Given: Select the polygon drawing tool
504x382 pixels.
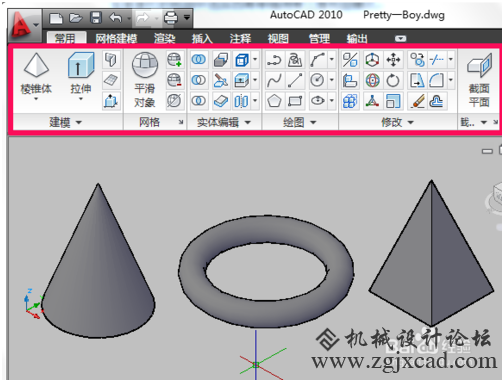Looking at the screenshot, I should click(274, 101).
